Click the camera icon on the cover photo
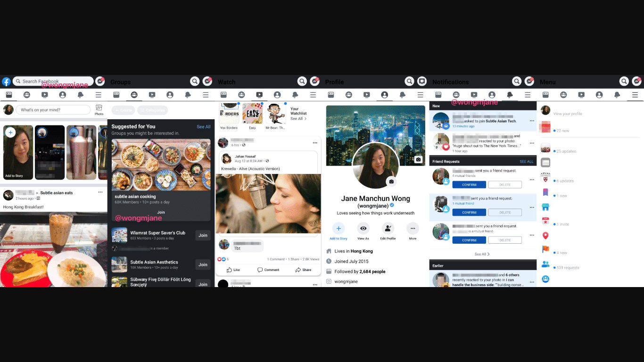Screen dimensions: 644x362 click(418, 160)
